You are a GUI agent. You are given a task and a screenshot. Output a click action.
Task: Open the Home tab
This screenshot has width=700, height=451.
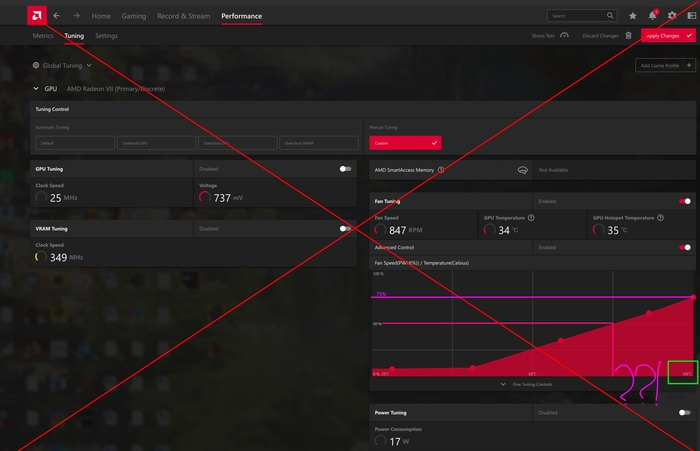(101, 16)
